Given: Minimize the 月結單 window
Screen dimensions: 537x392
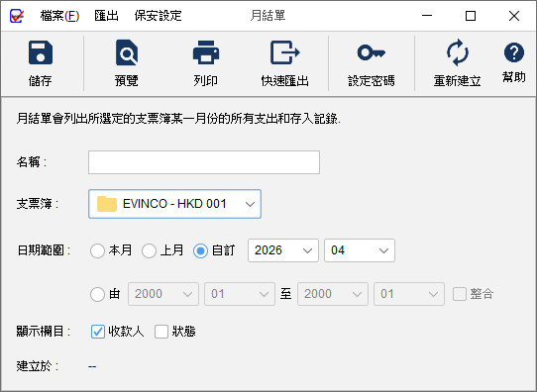Looking at the screenshot, I should (427, 16).
